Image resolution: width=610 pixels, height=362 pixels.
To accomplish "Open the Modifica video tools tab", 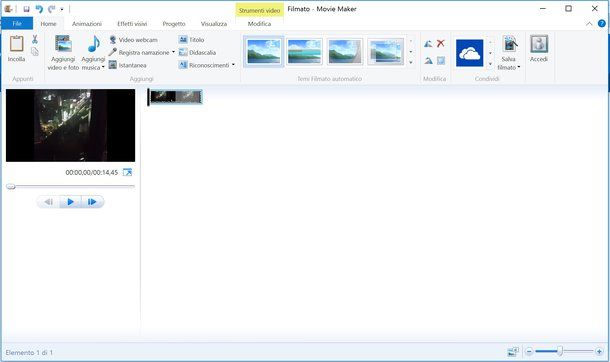I will (x=259, y=24).
